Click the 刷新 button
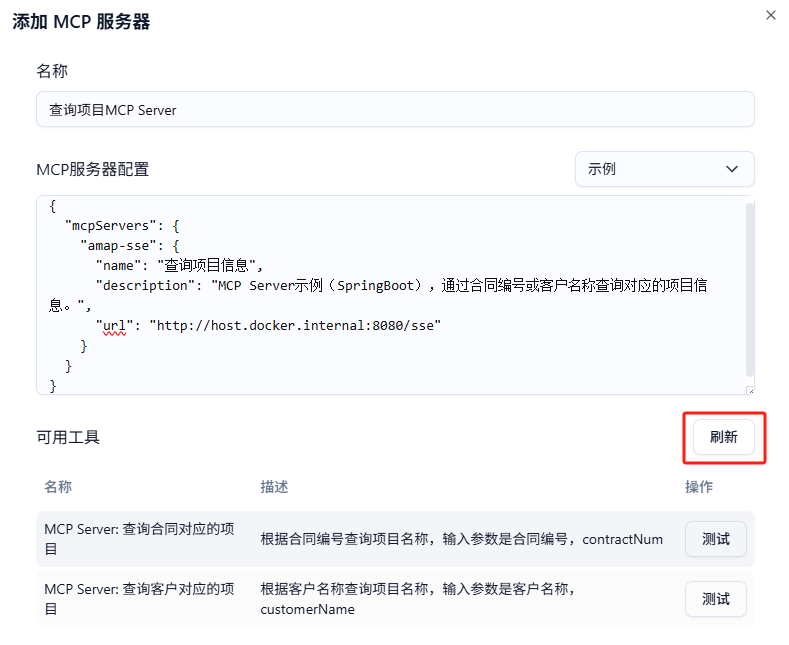 723,437
